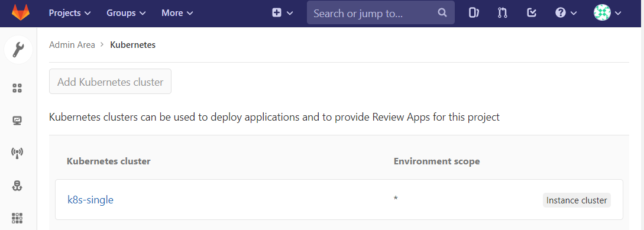This screenshot has width=644, height=230.
Task: Open Monitoring icon in the sidebar
Action: [x=17, y=121]
